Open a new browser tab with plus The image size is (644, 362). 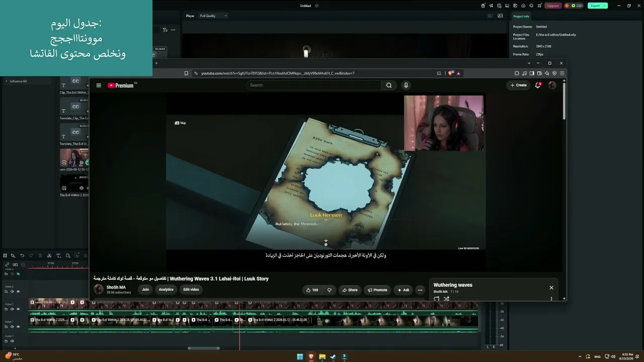point(156,63)
